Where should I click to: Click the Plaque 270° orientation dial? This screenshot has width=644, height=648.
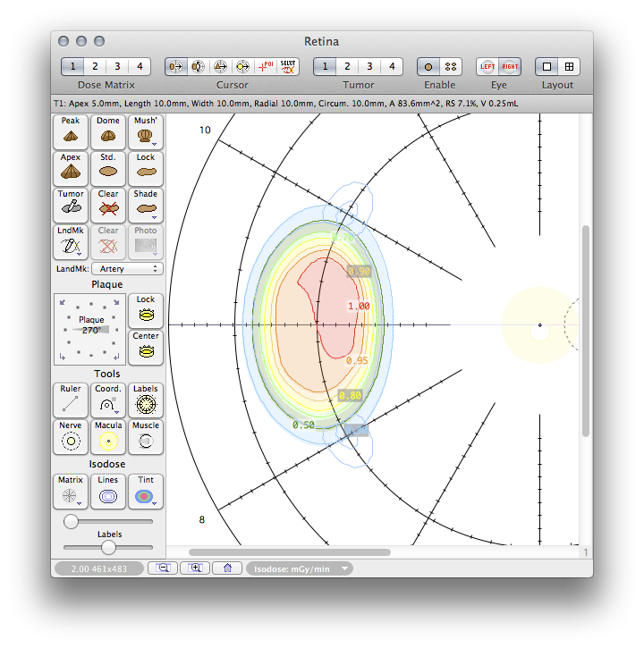pos(89,330)
